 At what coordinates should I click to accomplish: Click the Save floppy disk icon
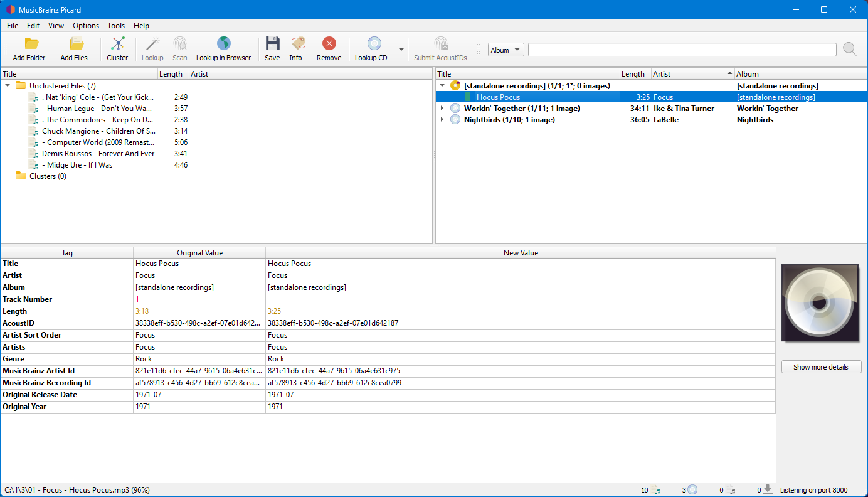(x=272, y=43)
